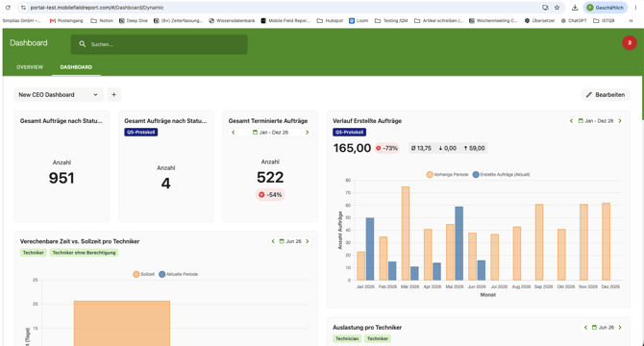
Task: Open the Chrome three-dot menu
Action: (635, 8)
